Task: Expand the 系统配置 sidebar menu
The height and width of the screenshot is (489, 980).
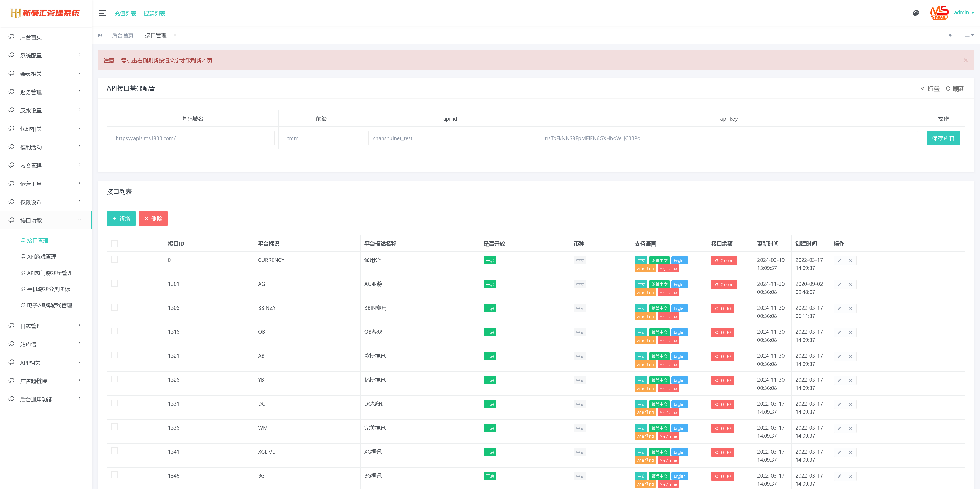Action: tap(46, 56)
